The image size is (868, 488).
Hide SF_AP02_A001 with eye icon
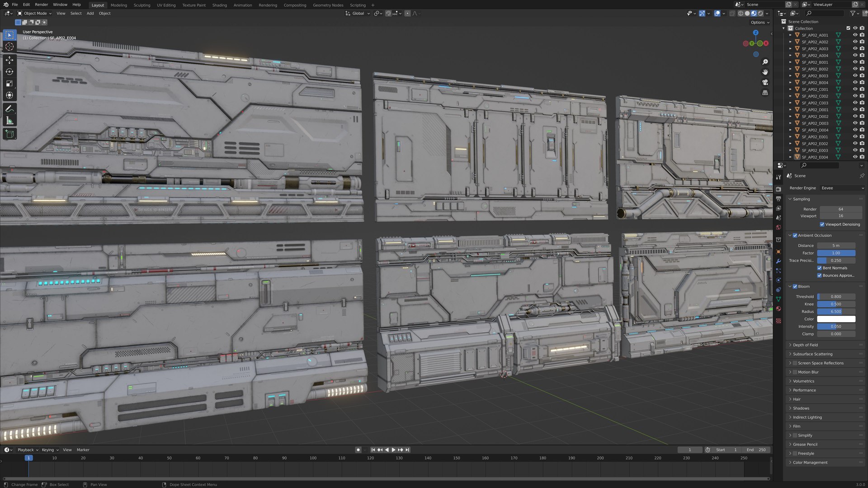[x=855, y=35]
